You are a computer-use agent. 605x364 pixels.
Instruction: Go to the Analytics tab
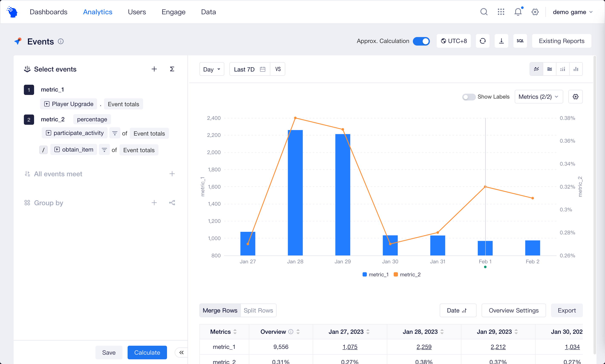97,11
